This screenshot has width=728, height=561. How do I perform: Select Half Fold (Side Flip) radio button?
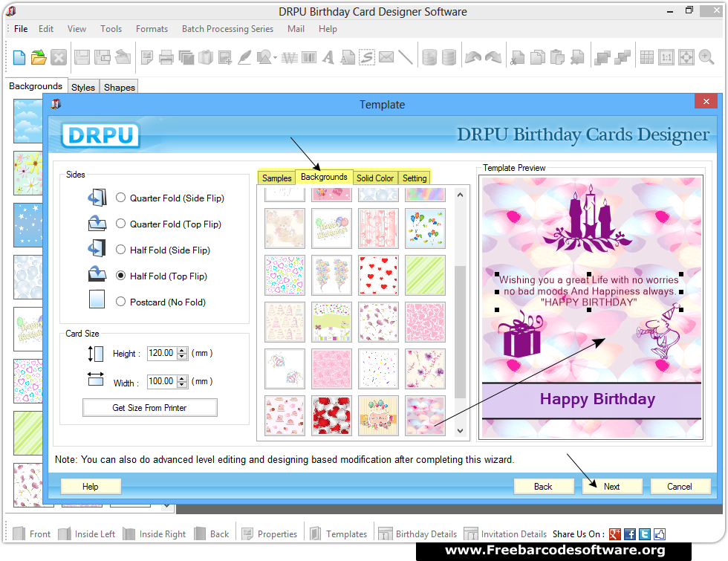(x=120, y=250)
